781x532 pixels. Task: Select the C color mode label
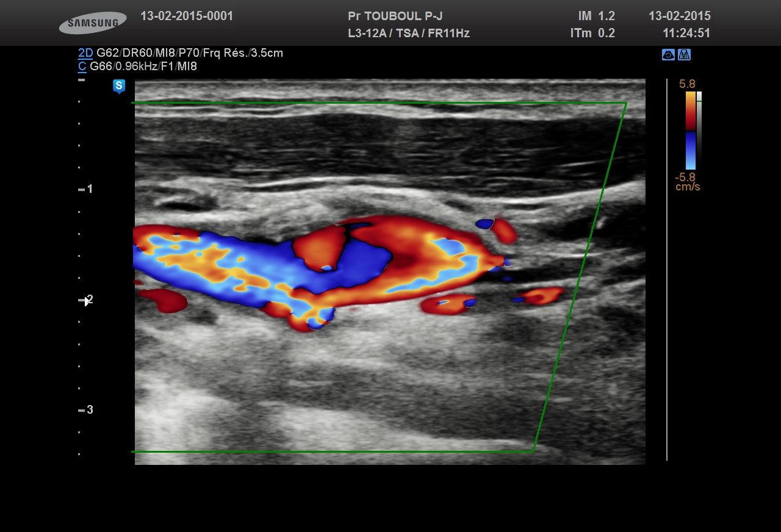click(x=82, y=66)
